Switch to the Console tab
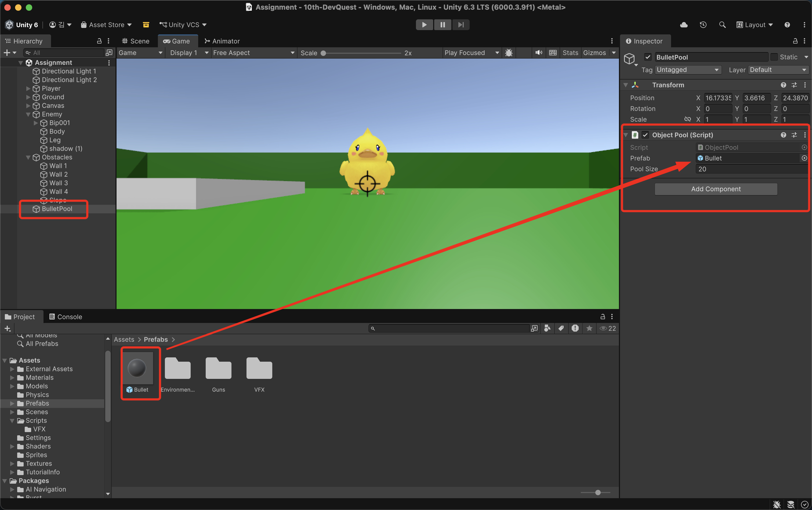Image resolution: width=812 pixels, height=510 pixels. (66, 317)
